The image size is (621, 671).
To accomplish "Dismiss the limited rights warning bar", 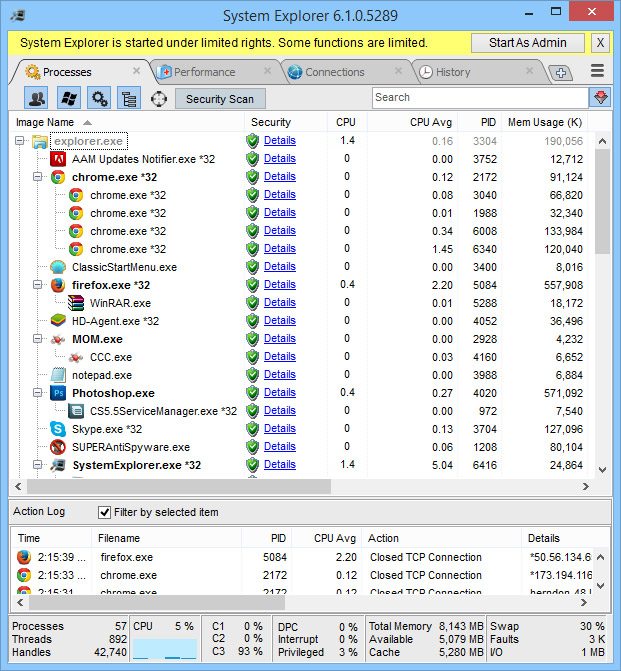I will click(x=600, y=43).
